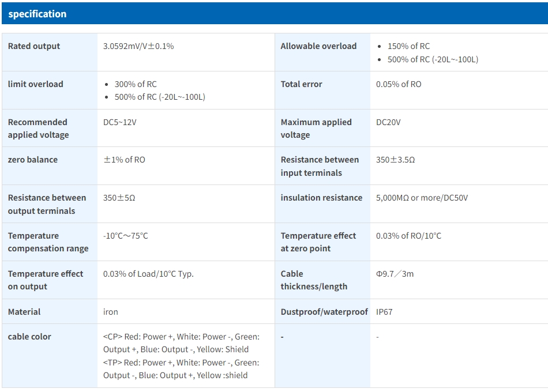Click the "0.05% of RO" value
Viewport: 548px width, 392px height.
[399, 84]
